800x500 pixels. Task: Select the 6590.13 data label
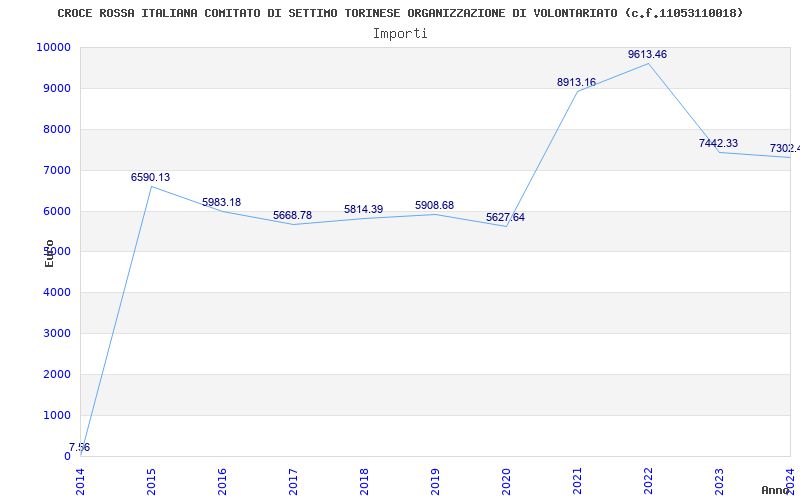coord(150,178)
